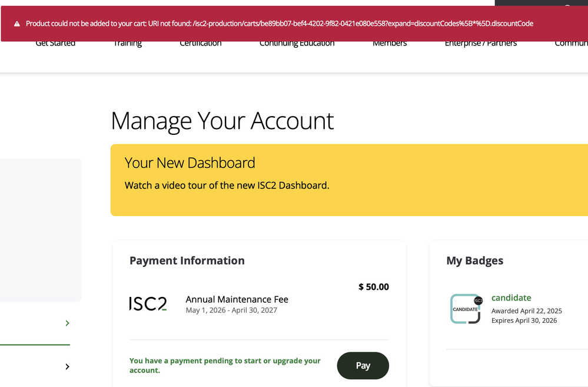Select the Your New Dashboard heading
This screenshot has width=588, height=387.
(x=190, y=163)
